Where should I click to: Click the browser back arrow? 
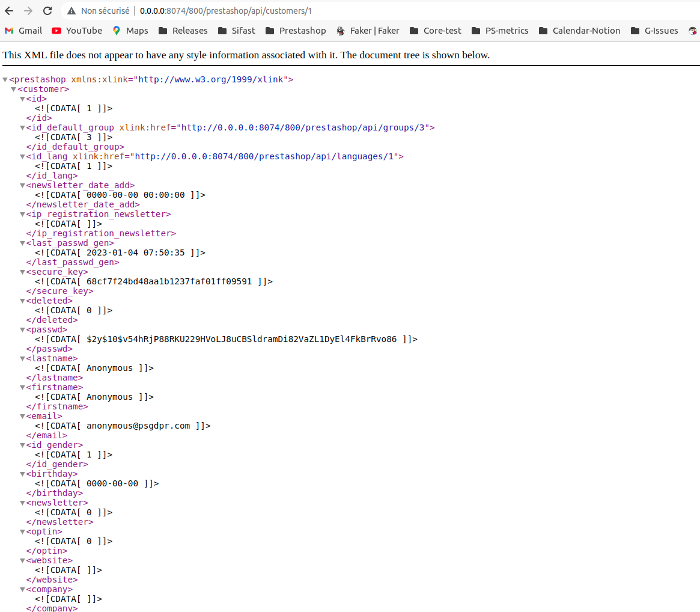pos(8,10)
